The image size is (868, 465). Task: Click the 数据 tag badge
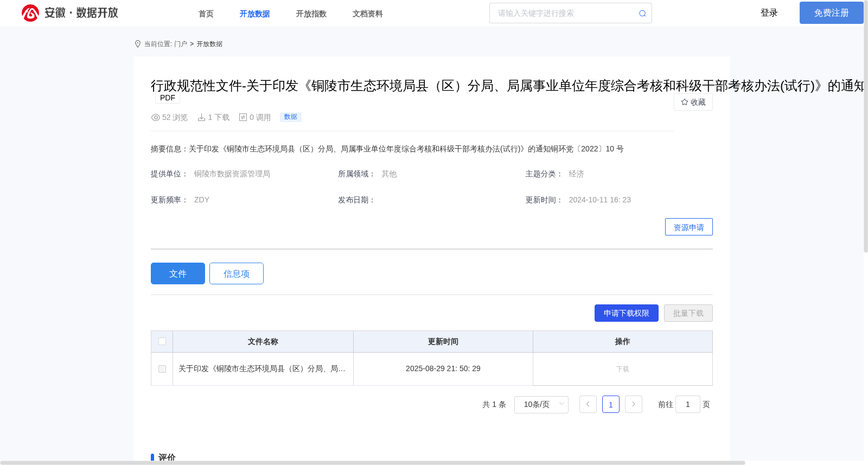click(291, 117)
